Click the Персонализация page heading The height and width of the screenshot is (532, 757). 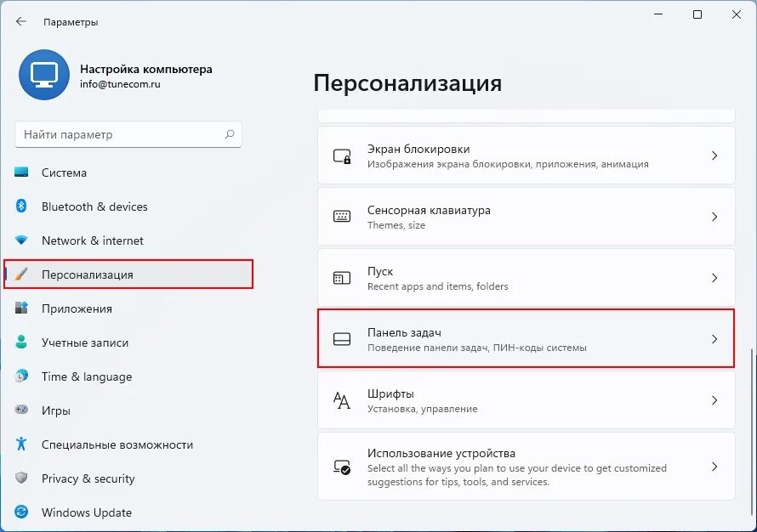point(407,82)
